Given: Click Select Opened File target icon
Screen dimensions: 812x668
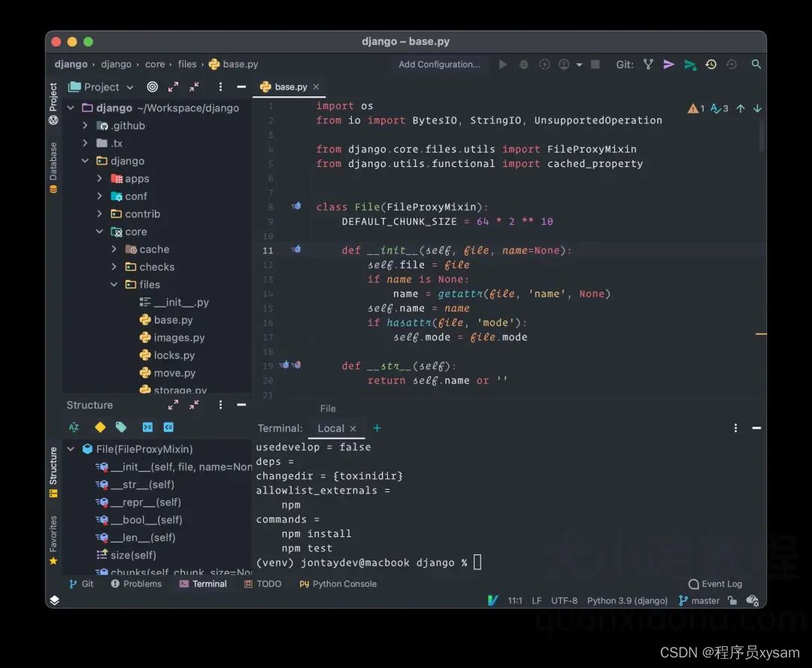Looking at the screenshot, I should click(152, 87).
